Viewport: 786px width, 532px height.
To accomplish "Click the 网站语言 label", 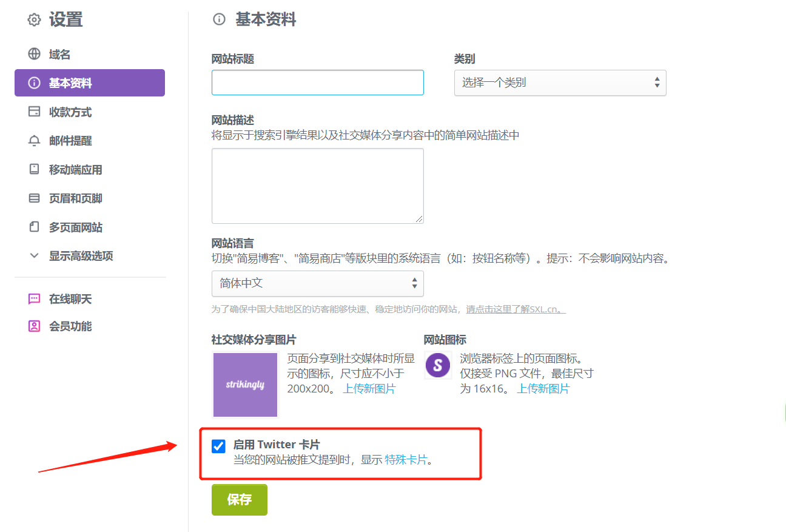I will coord(233,244).
